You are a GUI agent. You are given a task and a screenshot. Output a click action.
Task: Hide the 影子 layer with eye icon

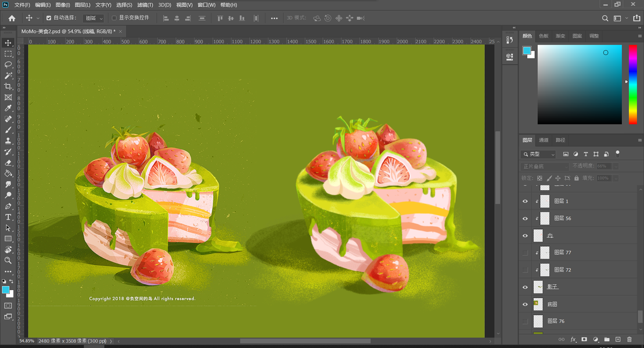[525, 287]
